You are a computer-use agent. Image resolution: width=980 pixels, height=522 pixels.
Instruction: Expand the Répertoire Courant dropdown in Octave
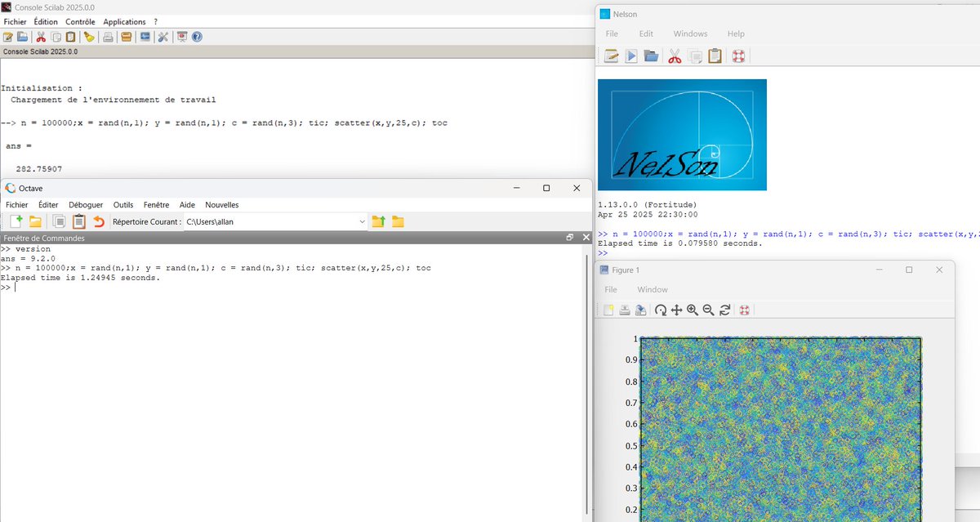(x=362, y=221)
